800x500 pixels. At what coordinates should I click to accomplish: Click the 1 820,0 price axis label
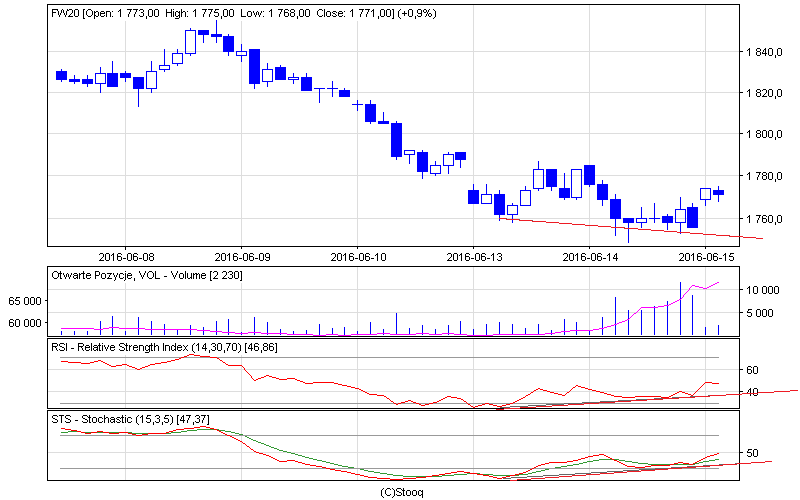point(764,93)
